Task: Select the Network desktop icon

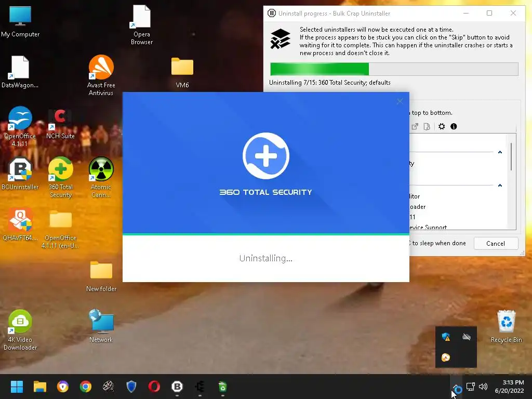Action: (x=101, y=326)
